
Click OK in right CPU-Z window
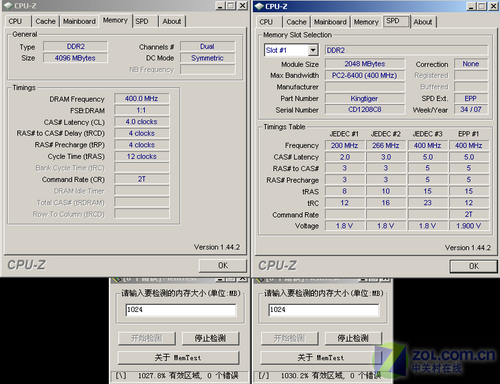click(474, 266)
